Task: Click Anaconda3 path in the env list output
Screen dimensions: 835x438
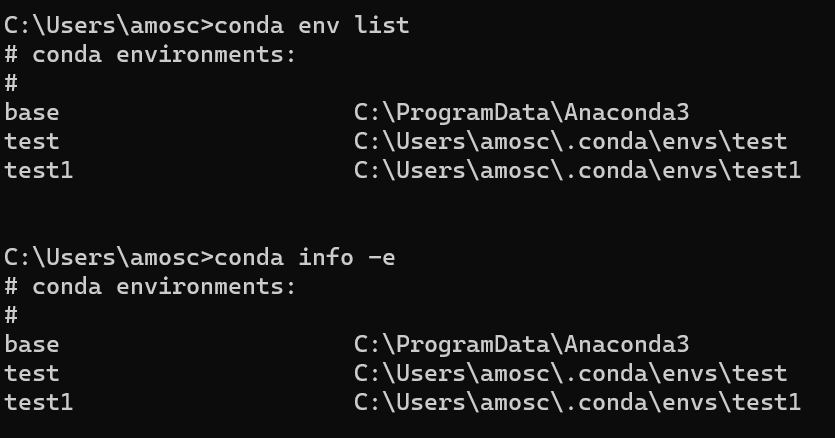Action: 521,112
